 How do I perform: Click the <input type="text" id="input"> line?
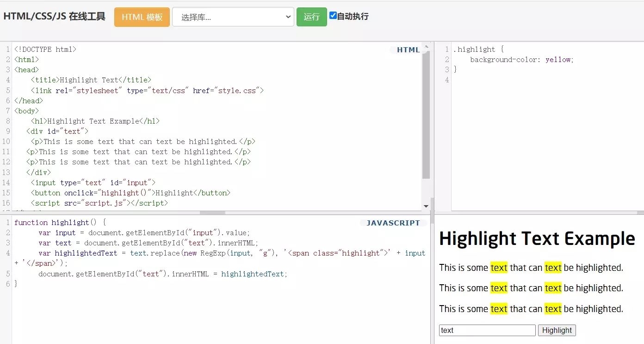click(x=93, y=182)
